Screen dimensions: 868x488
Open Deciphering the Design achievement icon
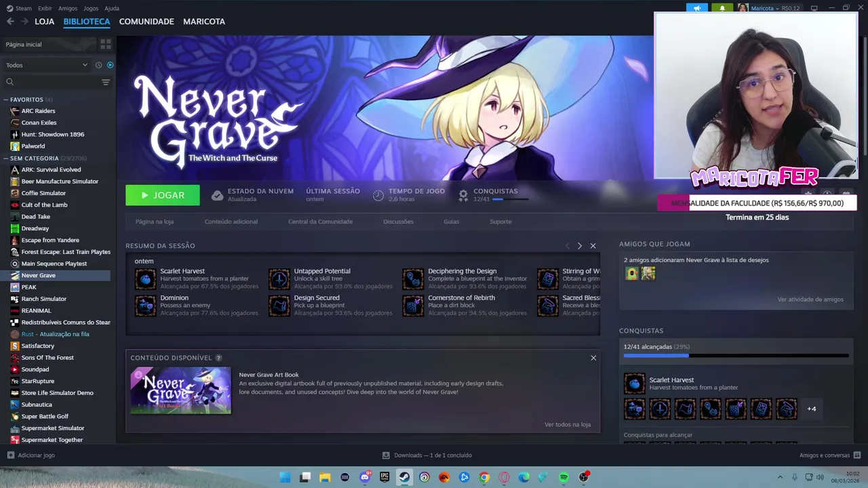413,279
